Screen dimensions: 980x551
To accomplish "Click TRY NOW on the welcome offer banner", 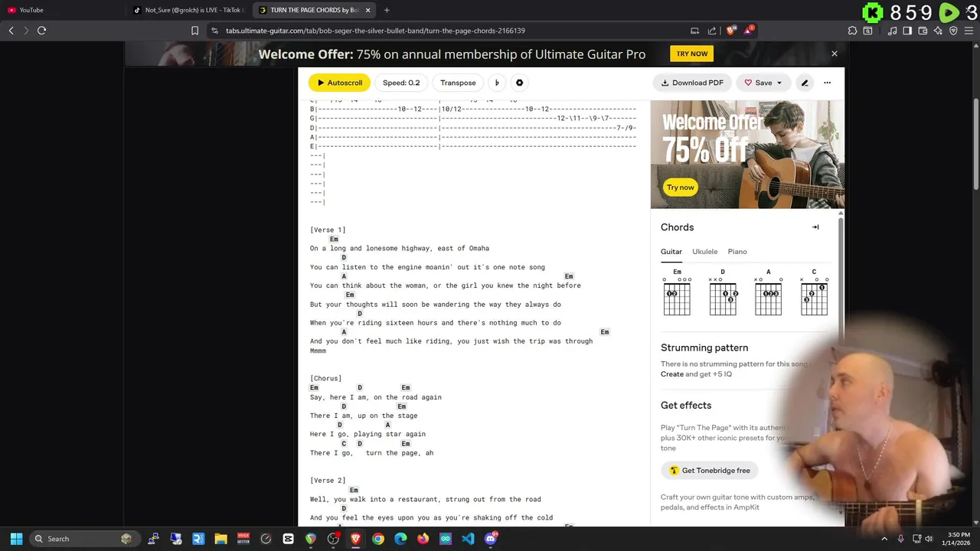I will click(692, 54).
